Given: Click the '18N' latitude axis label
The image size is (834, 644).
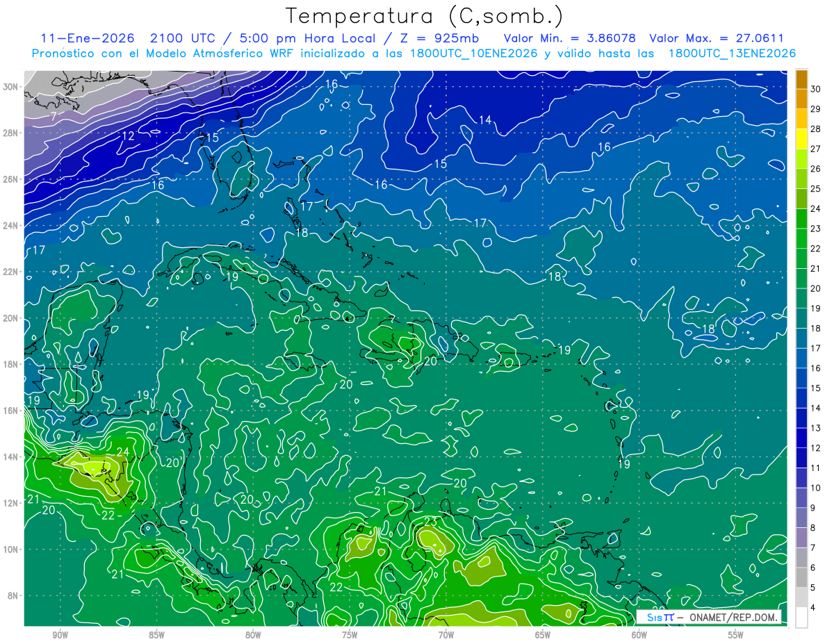Looking at the screenshot, I should pyautogui.click(x=12, y=364).
